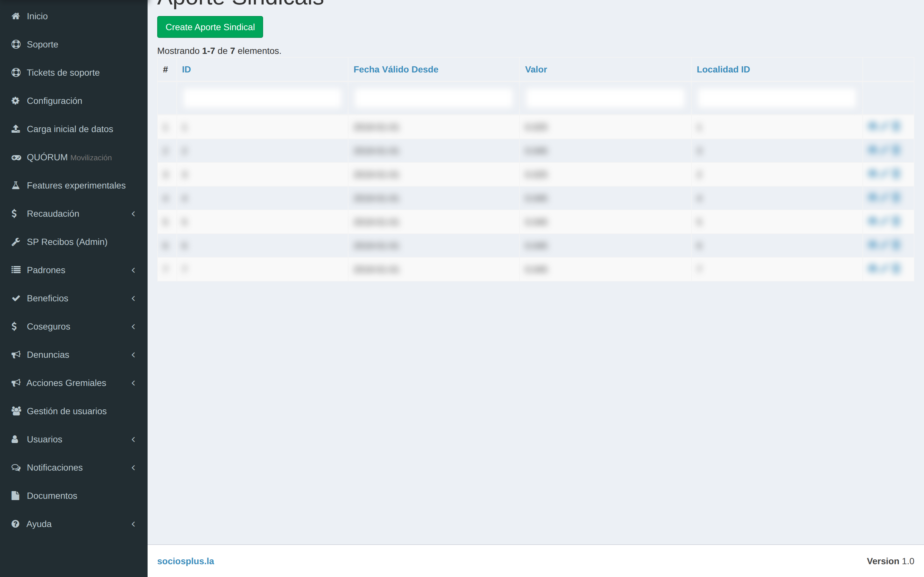Click the Soporte lifebuoy icon
Image resolution: width=924 pixels, height=577 pixels.
[16, 44]
